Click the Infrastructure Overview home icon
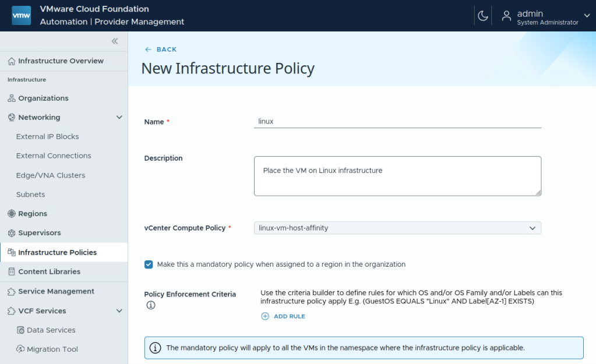 tap(12, 61)
